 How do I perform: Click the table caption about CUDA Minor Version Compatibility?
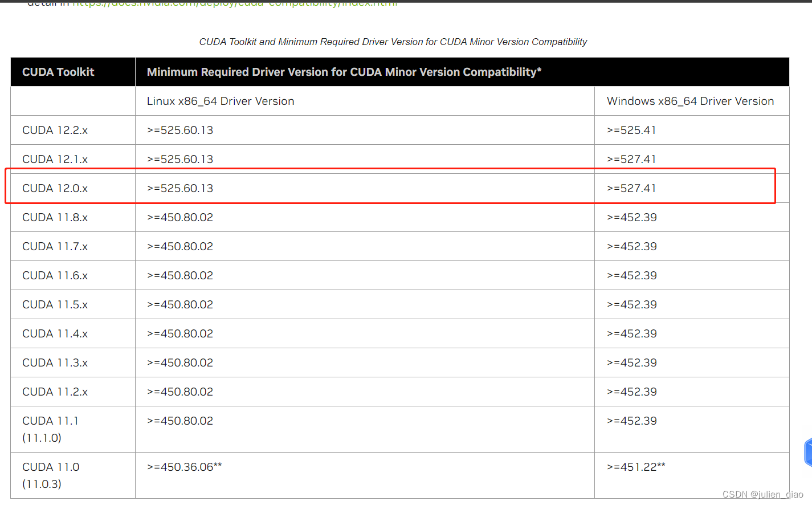(393, 42)
